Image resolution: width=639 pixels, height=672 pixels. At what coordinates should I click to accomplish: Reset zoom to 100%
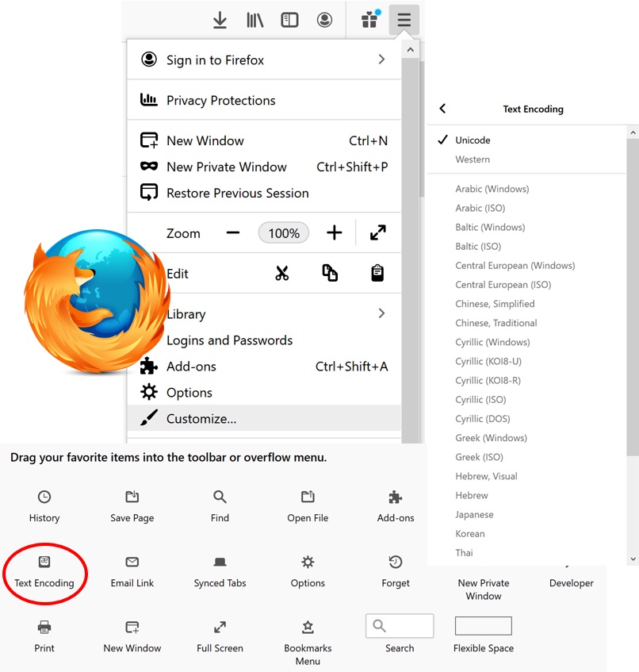[283, 232]
